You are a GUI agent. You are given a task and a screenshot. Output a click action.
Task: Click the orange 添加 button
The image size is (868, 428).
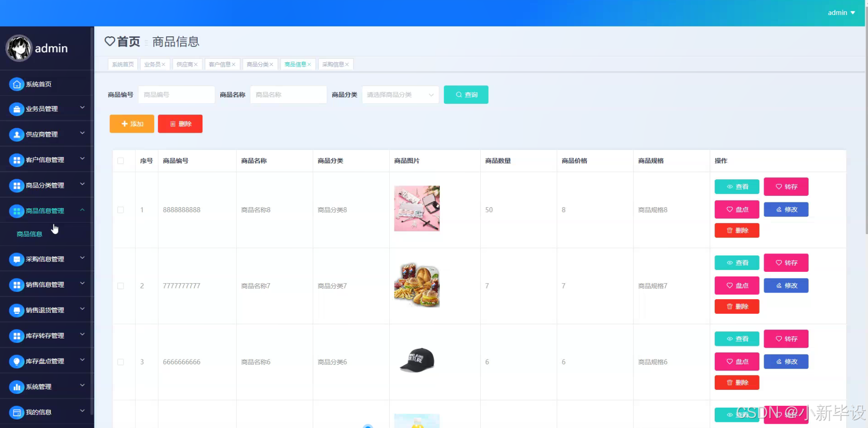(x=132, y=124)
